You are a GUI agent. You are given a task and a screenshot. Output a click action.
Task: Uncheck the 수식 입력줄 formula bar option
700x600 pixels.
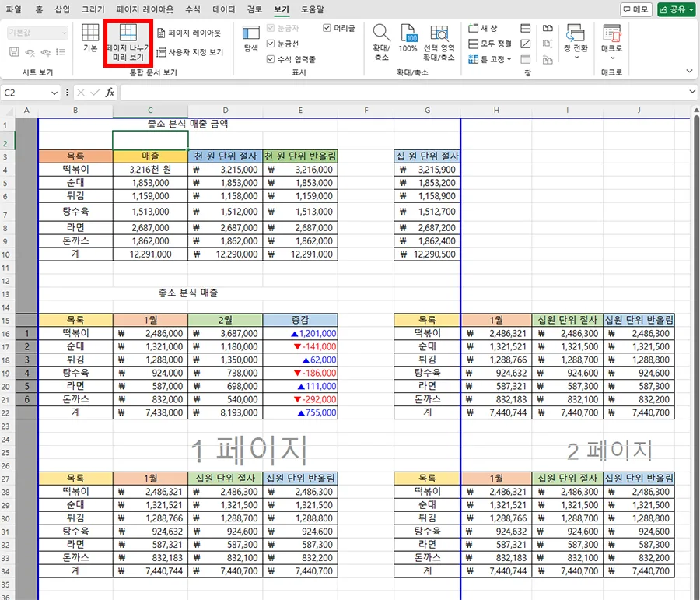[268, 60]
